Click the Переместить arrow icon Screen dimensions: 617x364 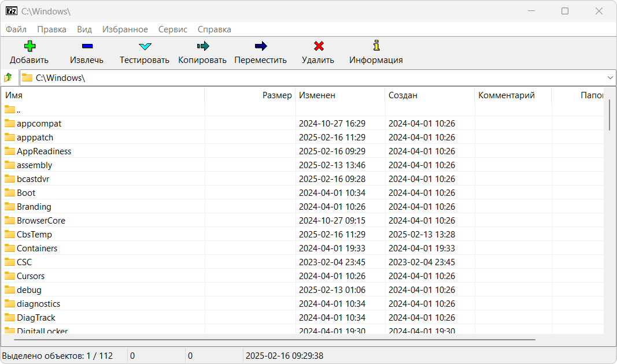(x=260, y=46)
